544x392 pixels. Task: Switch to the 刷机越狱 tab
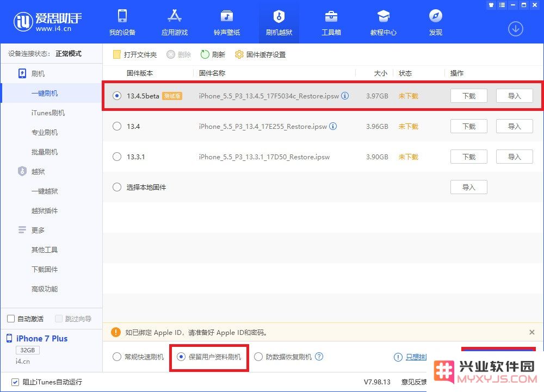pyautogui.click(x=279, y=22)
